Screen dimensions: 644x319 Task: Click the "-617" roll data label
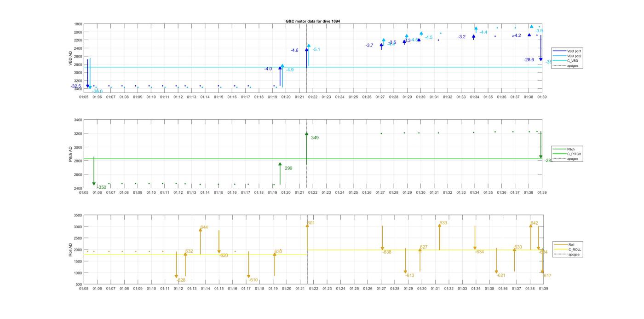tap(546, 275)
